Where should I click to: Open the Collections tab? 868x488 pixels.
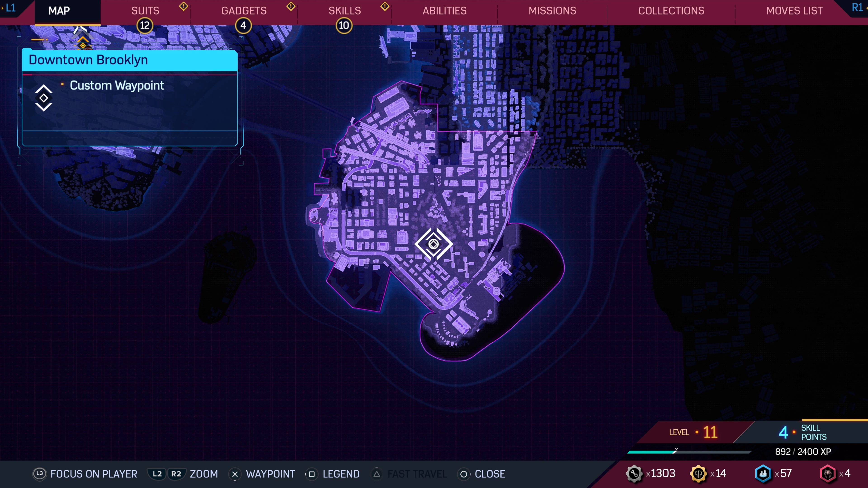(x=671, y=11)
